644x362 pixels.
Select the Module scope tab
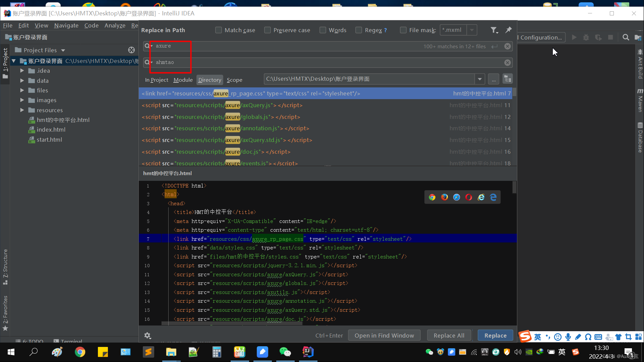coord(183,80)
